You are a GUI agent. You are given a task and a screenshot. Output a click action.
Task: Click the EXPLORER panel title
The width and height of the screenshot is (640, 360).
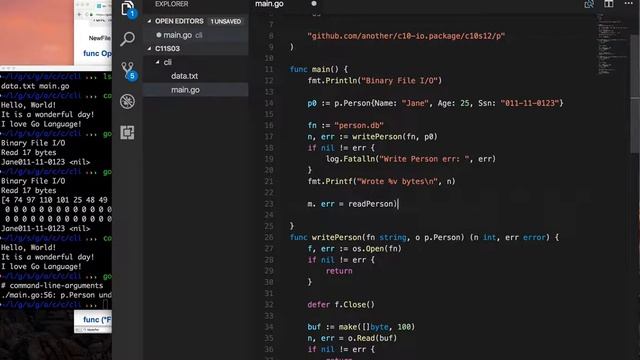click(172, 4)
